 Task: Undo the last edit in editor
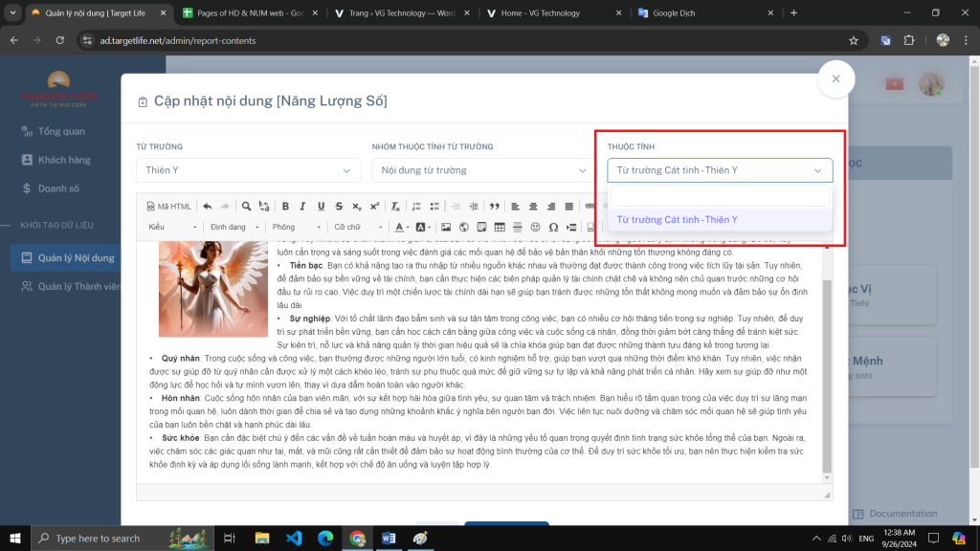coord(208,207)
